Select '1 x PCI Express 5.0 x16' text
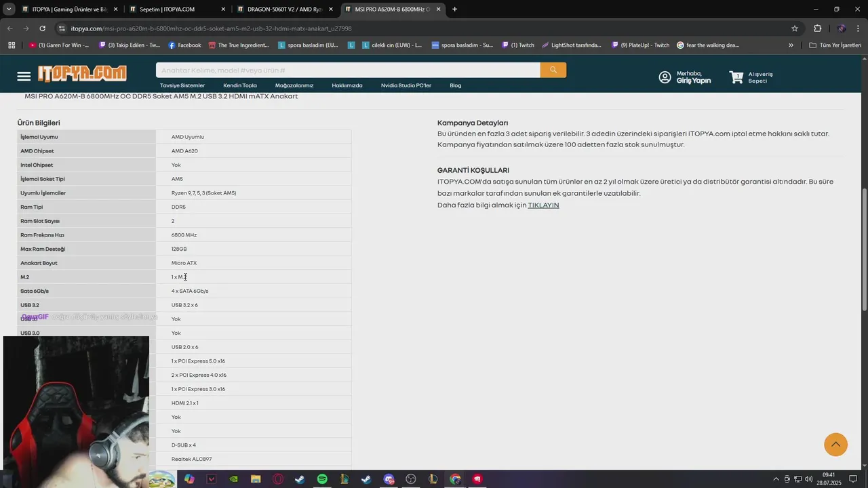This screenshot has height=488, width=868. (x=198, y=361)
